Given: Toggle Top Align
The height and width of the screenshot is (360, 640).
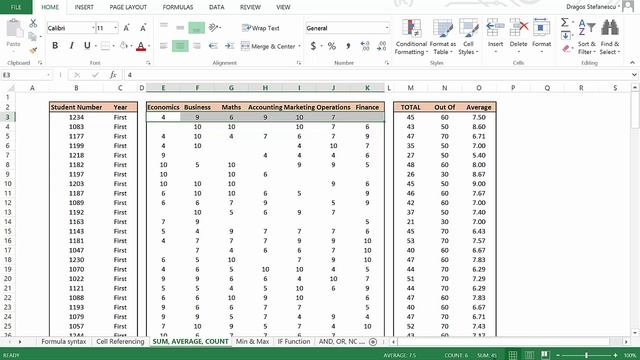Looking at the screenshot, I should [x=164, y=26].
